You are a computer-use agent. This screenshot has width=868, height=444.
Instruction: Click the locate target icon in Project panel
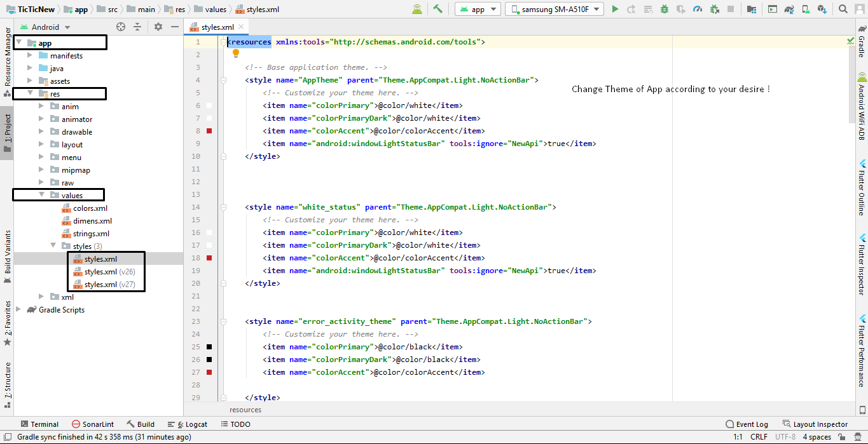tap(121, 27)
